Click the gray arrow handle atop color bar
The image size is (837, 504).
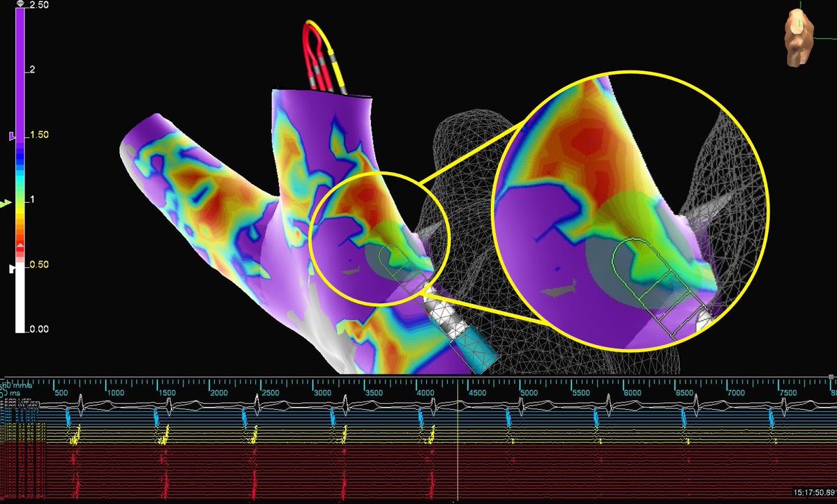[21, 3]
